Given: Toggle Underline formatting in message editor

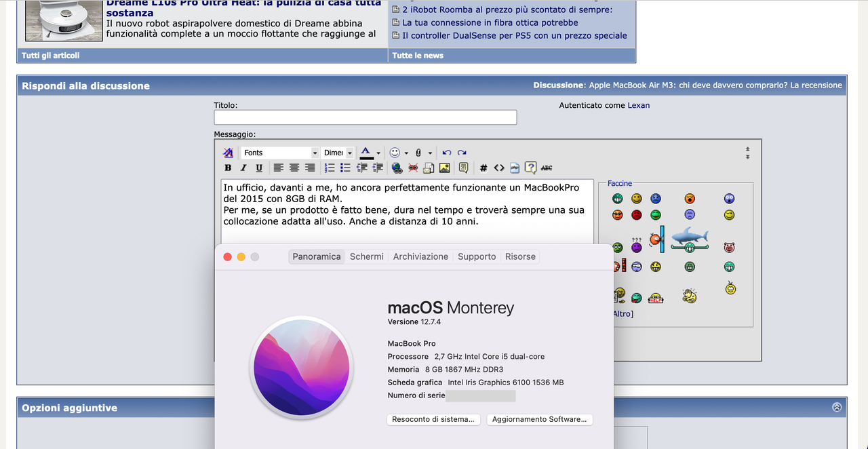Looking at the screenshot, I should pyautogui.click(x=259, y=168).
